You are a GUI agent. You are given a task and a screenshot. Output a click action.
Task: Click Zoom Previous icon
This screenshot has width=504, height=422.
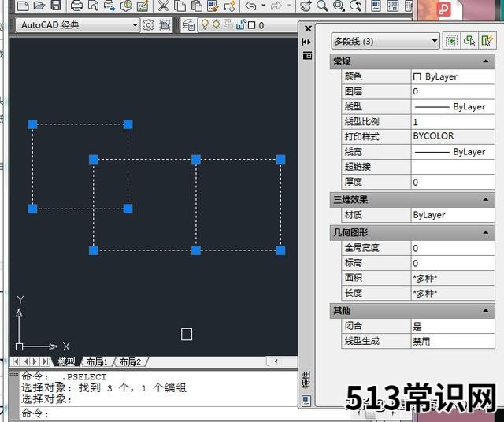click(355, 6)
